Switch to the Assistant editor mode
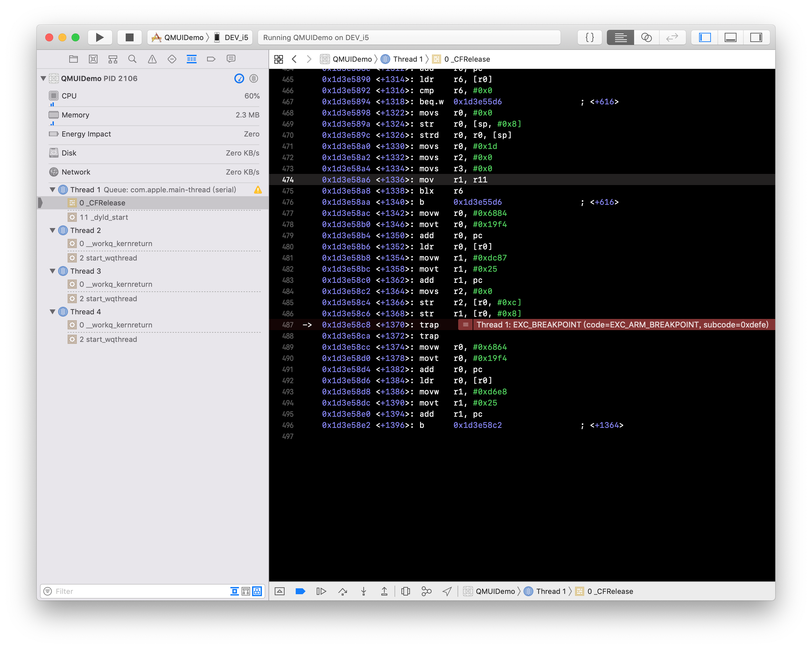Image resolution: width=812 pixels, height=649 pixels. pyautogui.click(x=646, y=37)
